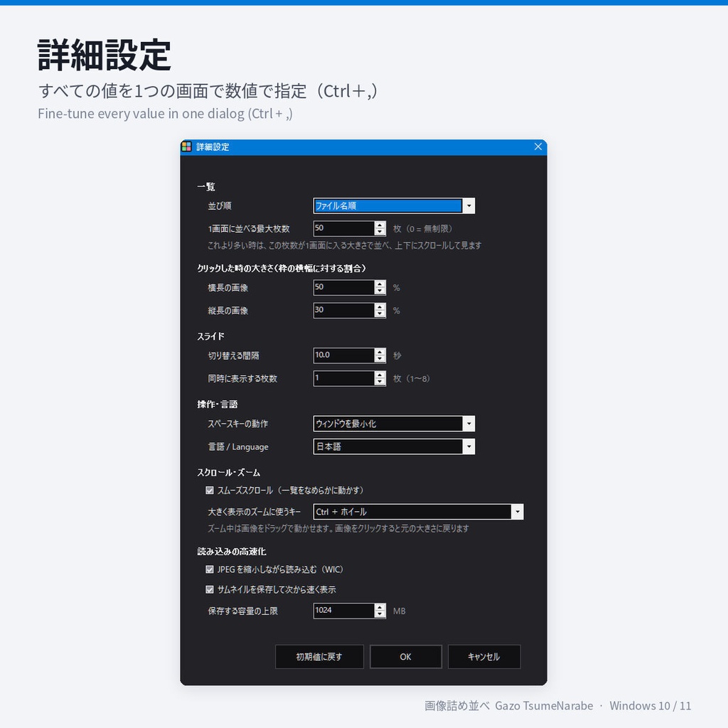Image resolution: width=728 pixels, height=728 pixels.
Task: Click the 枚（1〜8）hint text
Action: click(412, 378)
